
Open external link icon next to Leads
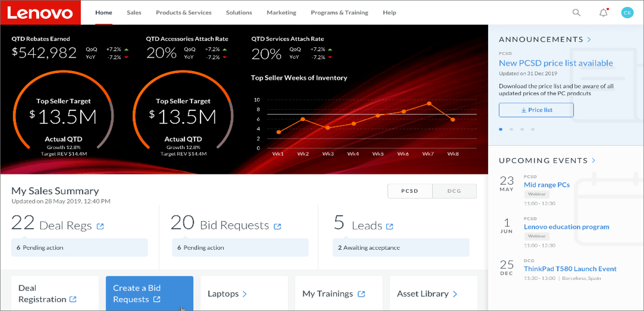click(389, 226)
